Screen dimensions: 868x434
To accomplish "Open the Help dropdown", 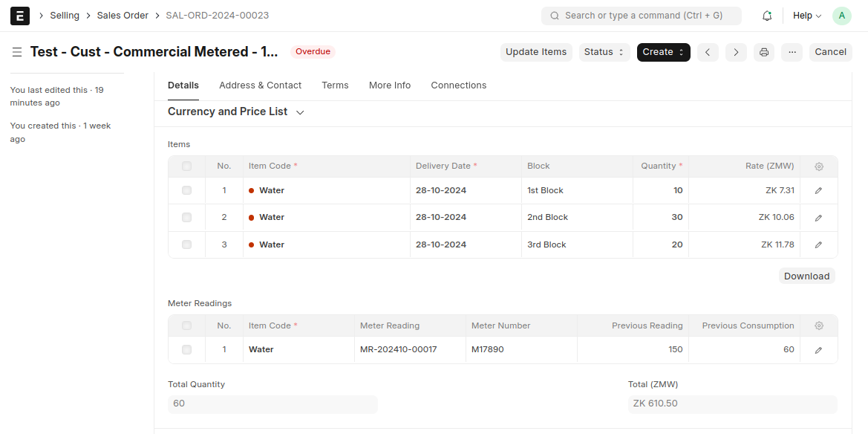I will (807, 16).
